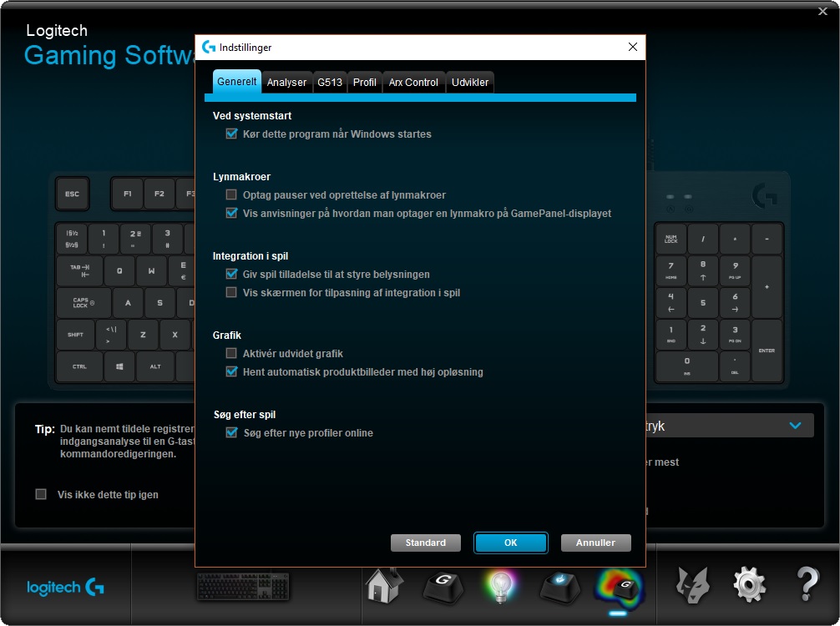Click the 'Integration i spil' heading
The width and height of the screenshot is (840, 626).
click(x=250, y=256)
